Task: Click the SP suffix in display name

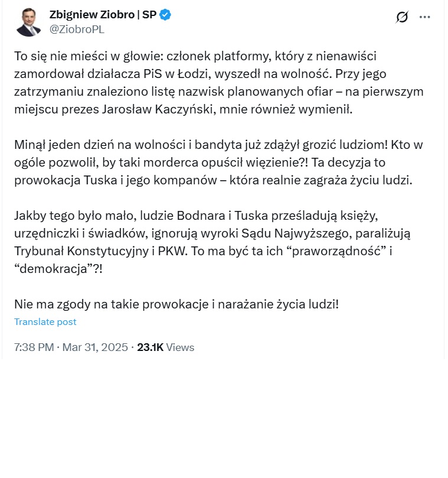Action: coord(149,15)
